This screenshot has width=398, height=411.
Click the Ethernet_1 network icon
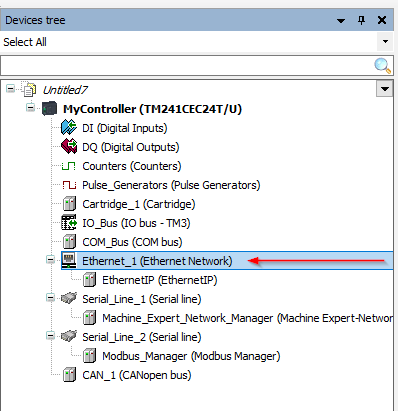[x=69, y=260]
